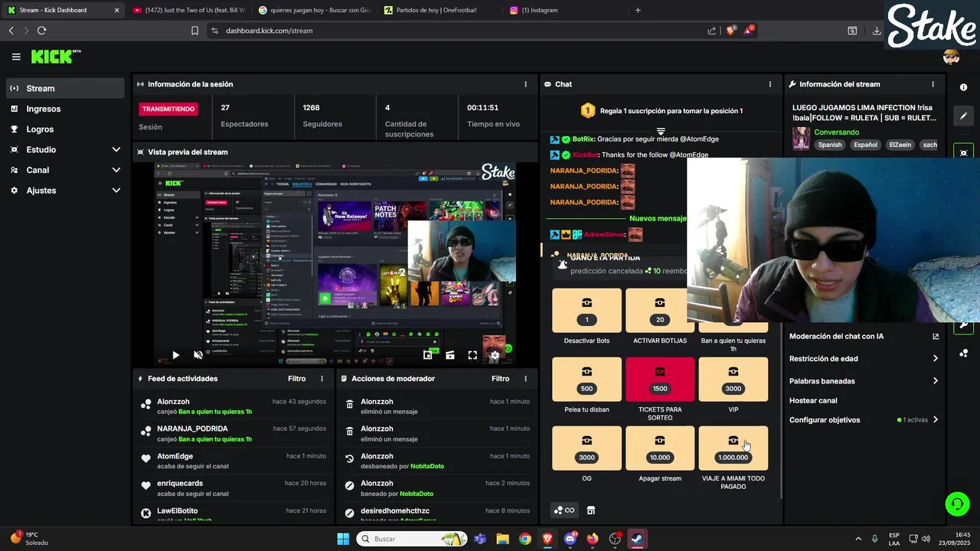The image size is (980, 551).
Task: Open the Ingresos sidebar section
Action: (65, 109)
